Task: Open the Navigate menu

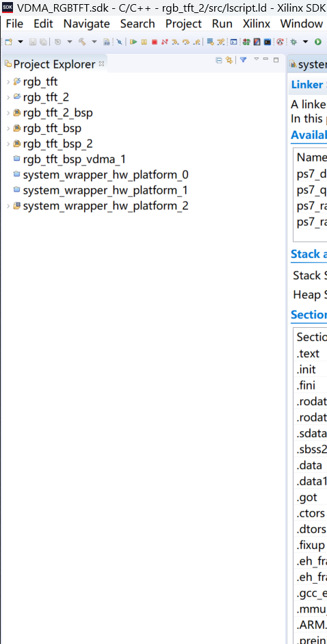Action: click(x=87, y=24)
